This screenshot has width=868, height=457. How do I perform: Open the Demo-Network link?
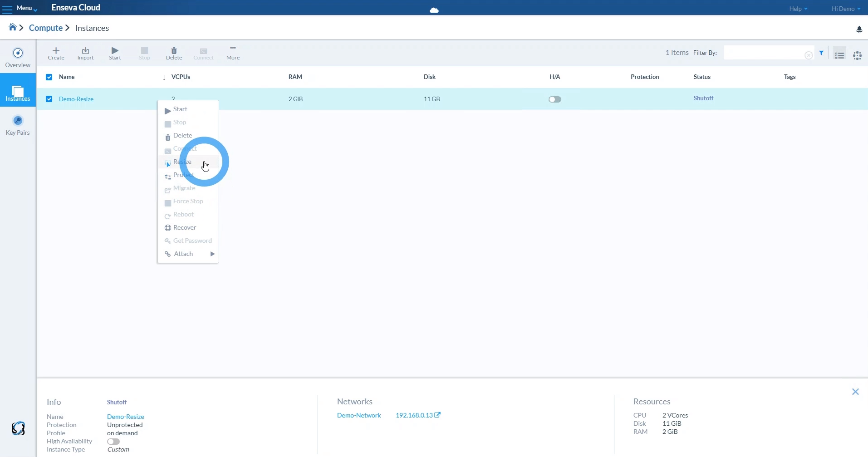tap(359, 415)
